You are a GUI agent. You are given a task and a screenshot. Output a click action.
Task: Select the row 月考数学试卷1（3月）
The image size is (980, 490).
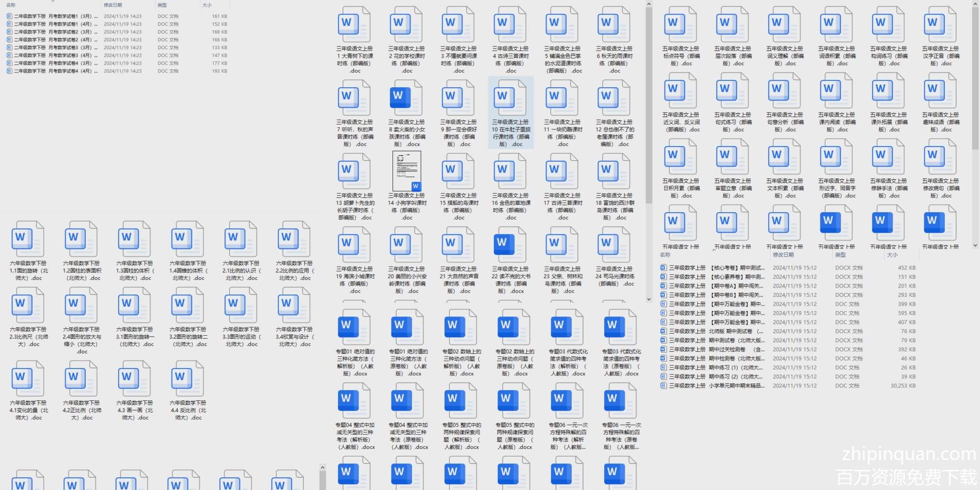[117, 16]
